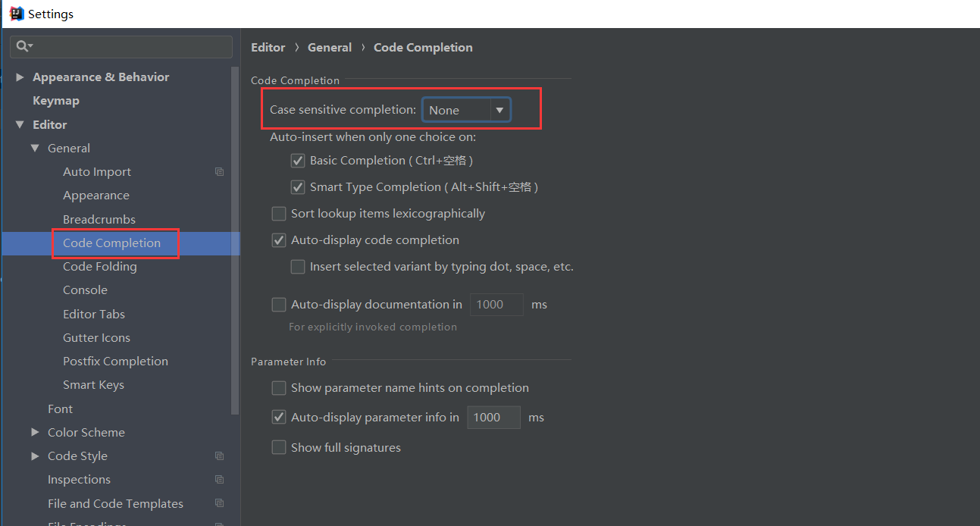Enable Show parameter name hints on completion
Viewport: 980px width, 526px height.
(279, 388)
